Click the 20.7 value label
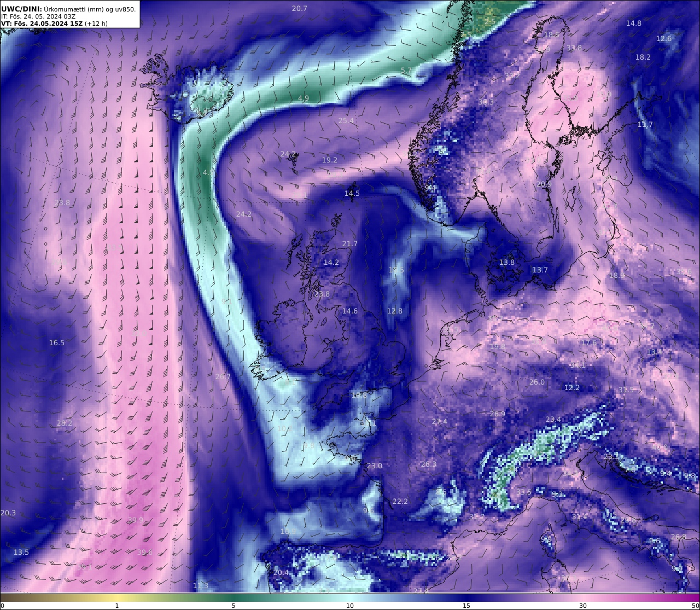This screenshot has height=610, width=700. click(300, 8)
